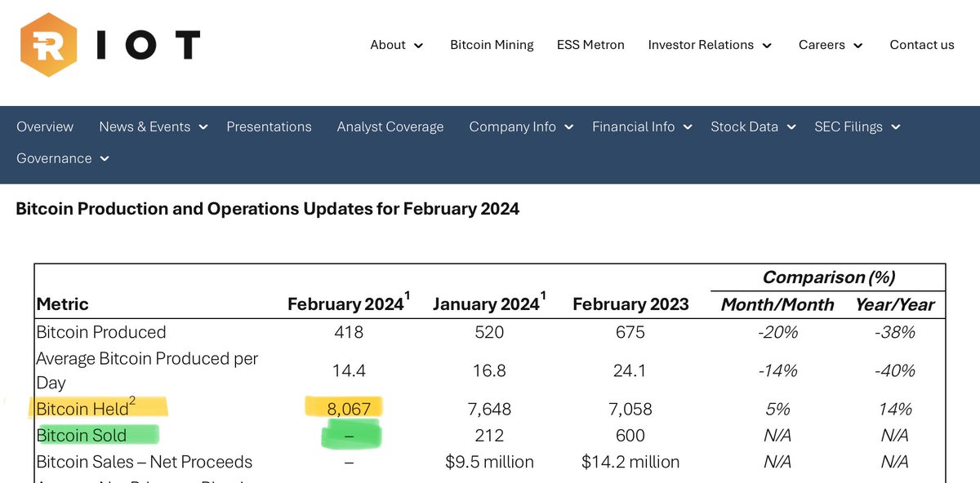Click the 212 Bitcoin Sold value
980x483 pixels.
click(x=489, y=436)
